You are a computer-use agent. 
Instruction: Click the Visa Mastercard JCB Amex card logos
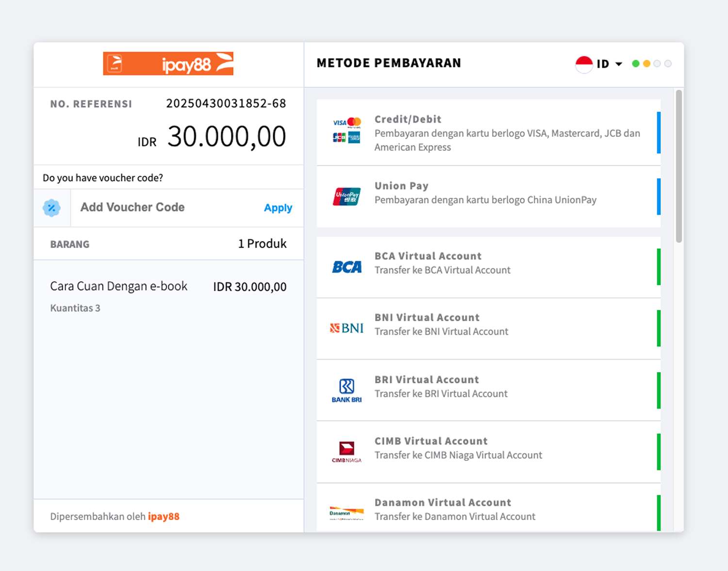pyautogui.click(x=347, y=131)
